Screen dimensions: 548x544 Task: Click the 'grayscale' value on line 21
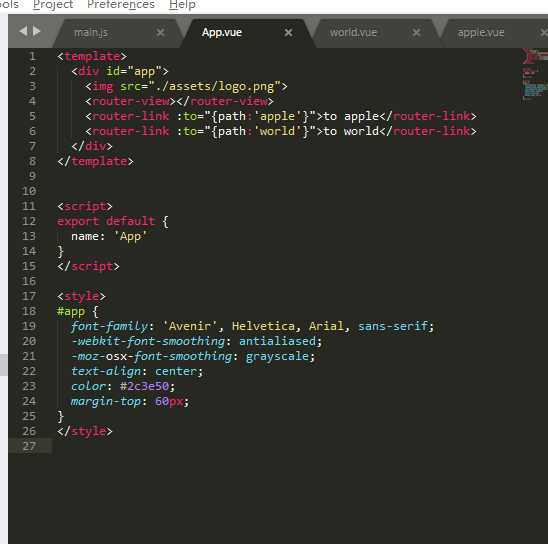pyautogui.click(x=277, y=356)
